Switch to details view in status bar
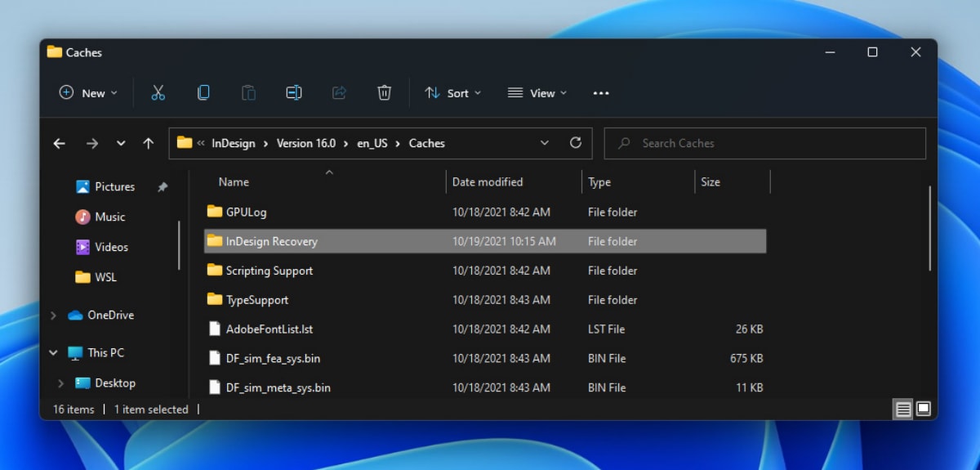Image resolution: width=980 pixels, height=470 pixels. click(x=903, y=409)
